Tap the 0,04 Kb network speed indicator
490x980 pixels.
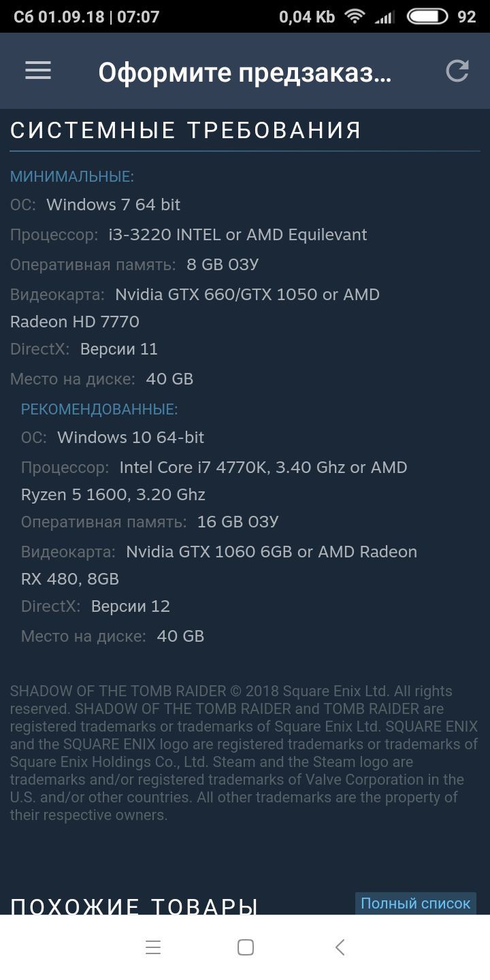point(307,16)
